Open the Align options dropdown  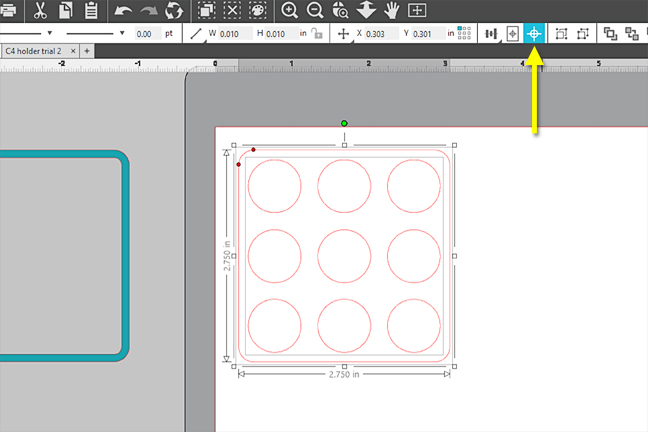pyautogui.click(x=491, y=33)
